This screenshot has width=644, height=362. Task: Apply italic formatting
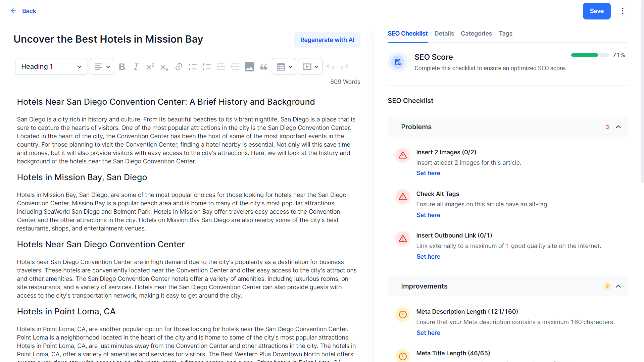pyautogui.click(x=136, y=67)
